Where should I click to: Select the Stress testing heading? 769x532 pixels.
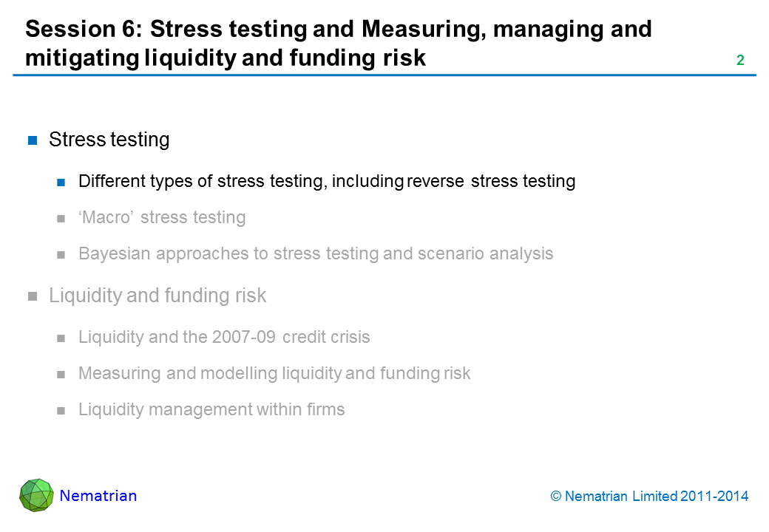point(109,140)
